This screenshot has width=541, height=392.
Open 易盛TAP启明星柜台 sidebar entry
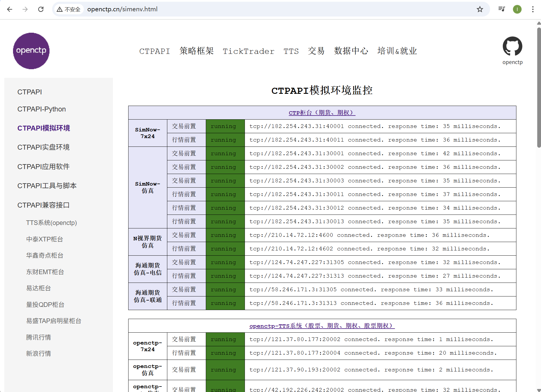click(x=54, y=321)
